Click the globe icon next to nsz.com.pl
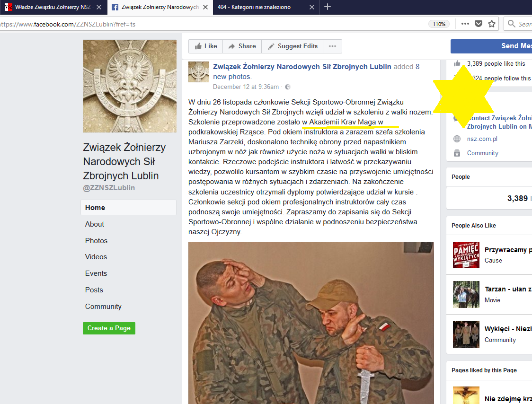 pos(457,139)
